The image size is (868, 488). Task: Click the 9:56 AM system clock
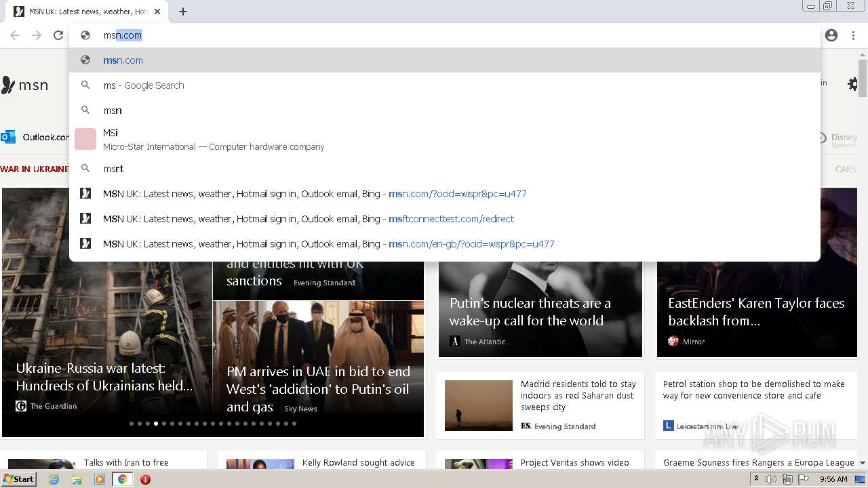pyautogui.click(x=833, y=479)
